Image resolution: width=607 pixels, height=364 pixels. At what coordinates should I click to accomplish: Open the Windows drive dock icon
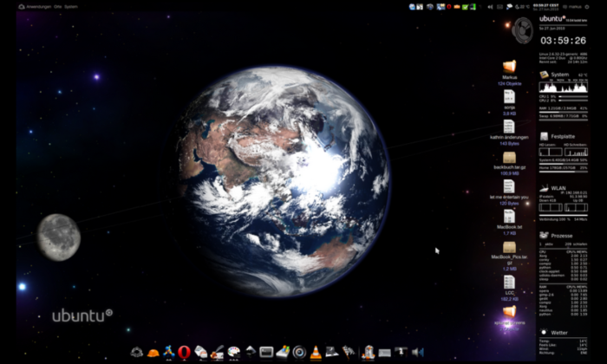(283, 352)
